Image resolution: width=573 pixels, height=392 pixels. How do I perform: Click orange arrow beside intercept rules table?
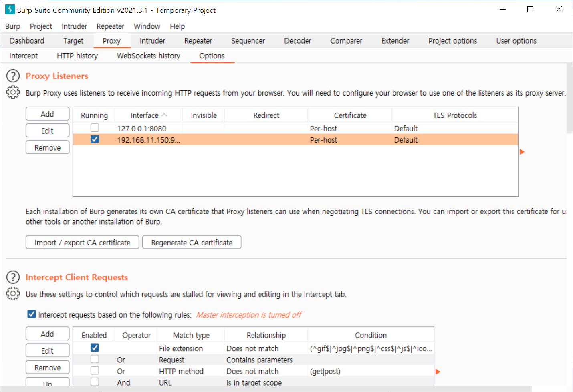pos(438,372)
